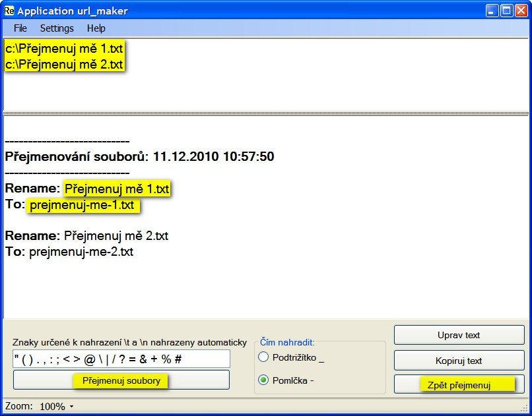Click line 'c:\Přejmenuj mě 1.txt' in top pane
The width and height of the screenshot is (532, 416).
coord(64,48)
